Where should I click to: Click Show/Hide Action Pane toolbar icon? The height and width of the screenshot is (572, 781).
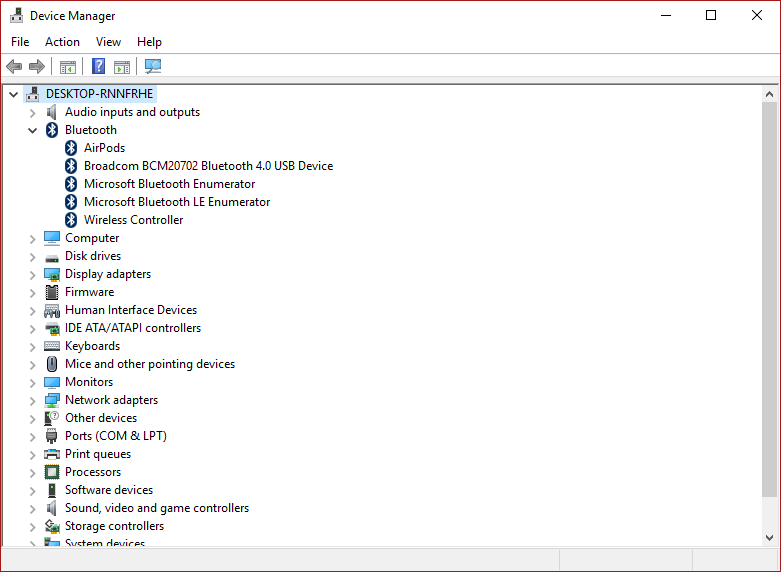pos(122,66)
